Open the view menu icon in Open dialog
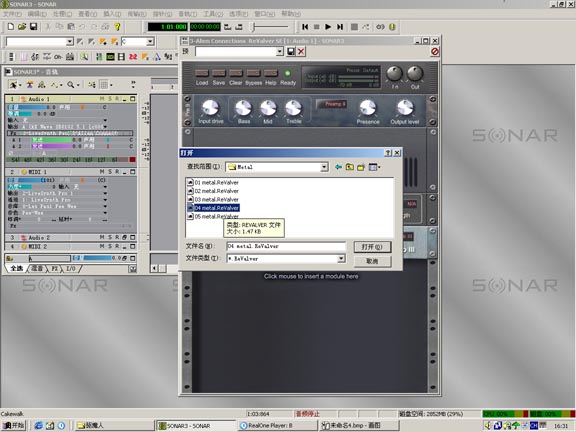This screenshot has height=432, width=576. pyautogui.click(x=374, y=167)
